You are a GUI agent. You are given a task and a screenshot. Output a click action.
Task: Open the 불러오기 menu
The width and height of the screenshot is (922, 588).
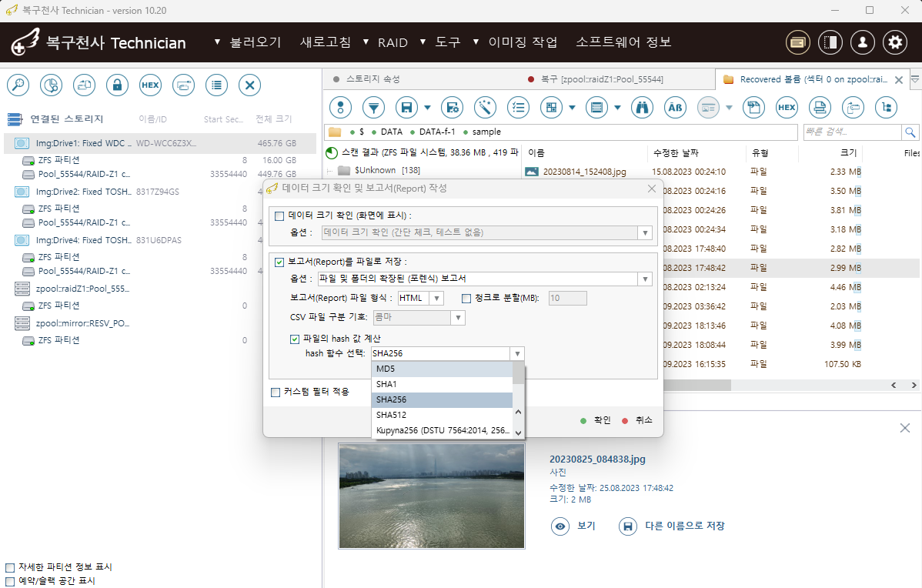click(256, 42)
